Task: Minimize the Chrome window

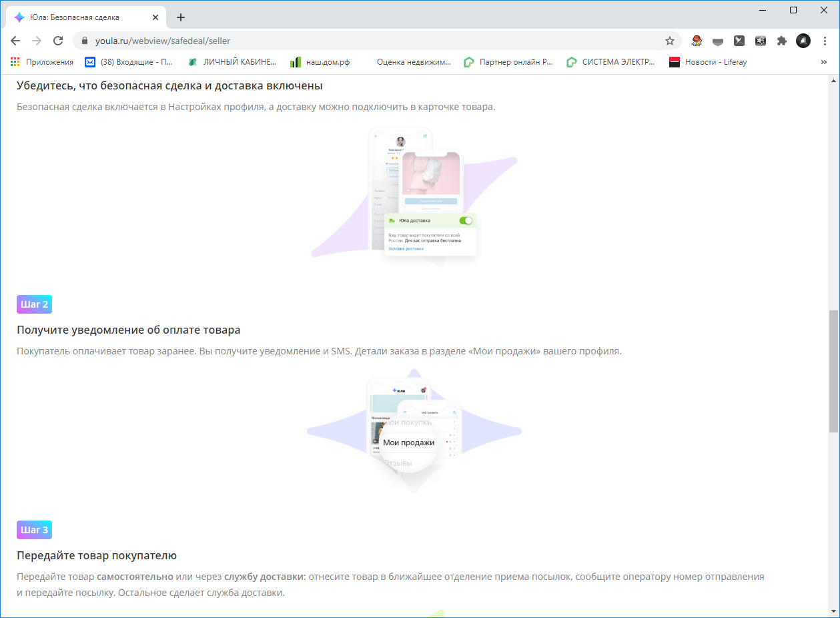Action: click(763, 10)
